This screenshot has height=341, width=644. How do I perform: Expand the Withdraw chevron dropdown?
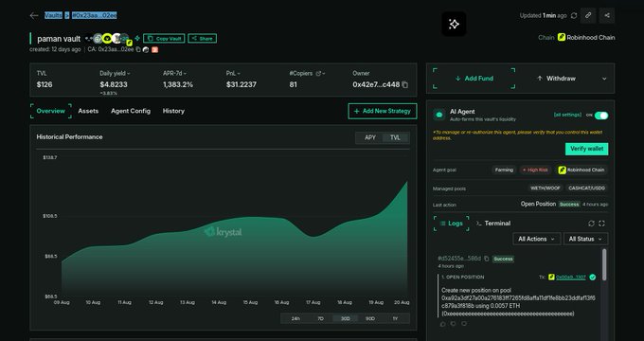pyautogui.click(x=604, y=79)
